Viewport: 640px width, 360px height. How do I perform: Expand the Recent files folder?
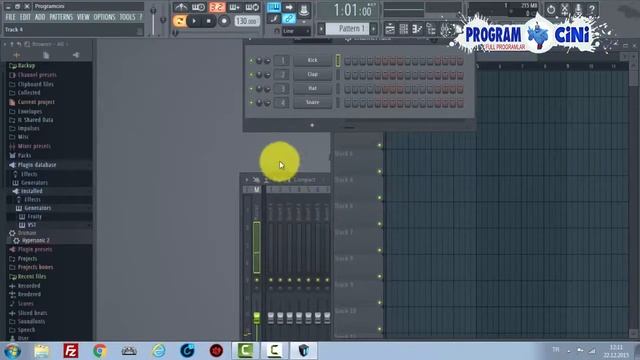point(32,277)
